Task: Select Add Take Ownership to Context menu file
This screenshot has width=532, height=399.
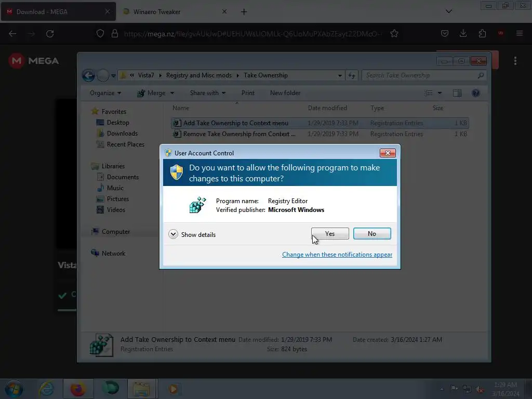Action: [320, 123]
